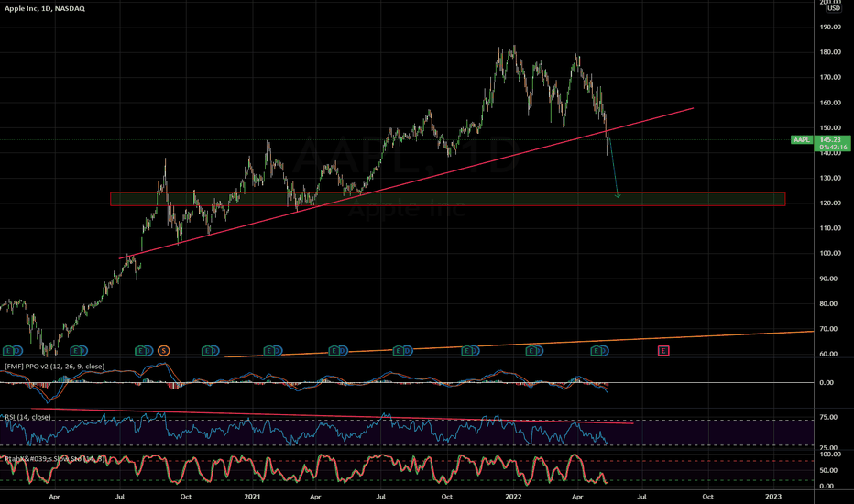Select the Slow Sto indicator label
The width and height of the screenshot is (854, 504).
coord(54,459)
